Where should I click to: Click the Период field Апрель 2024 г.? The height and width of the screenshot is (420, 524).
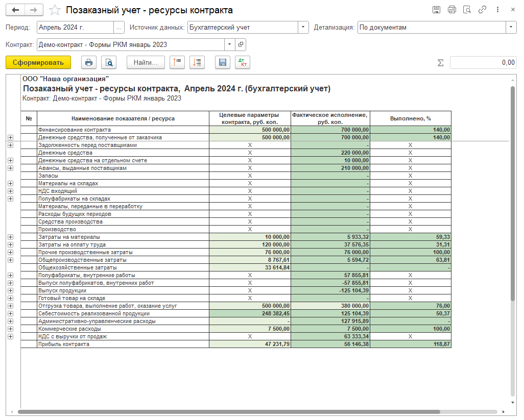tap(75, 28)
